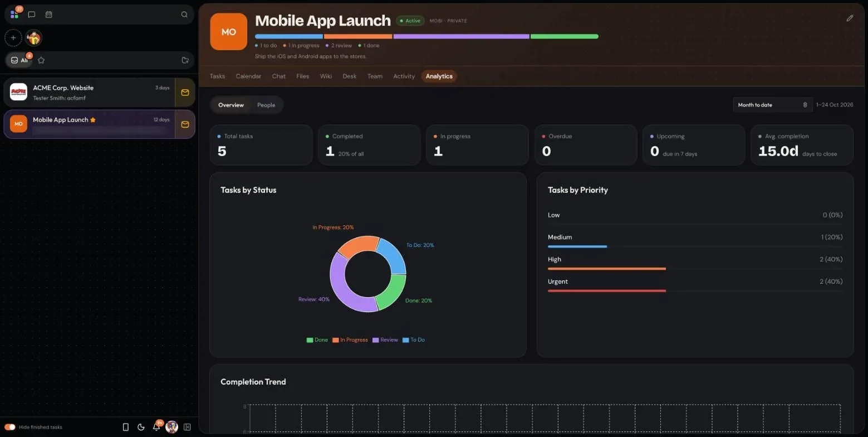Select the Analytics tab
868x437 pixels.
439,76
